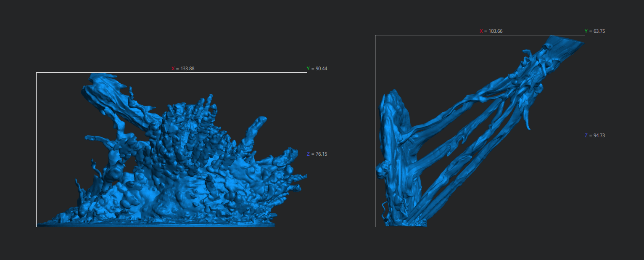Click the flat base plate under the splash model
The width and height of the screenshot is (644, 260).
click(156, 224)
